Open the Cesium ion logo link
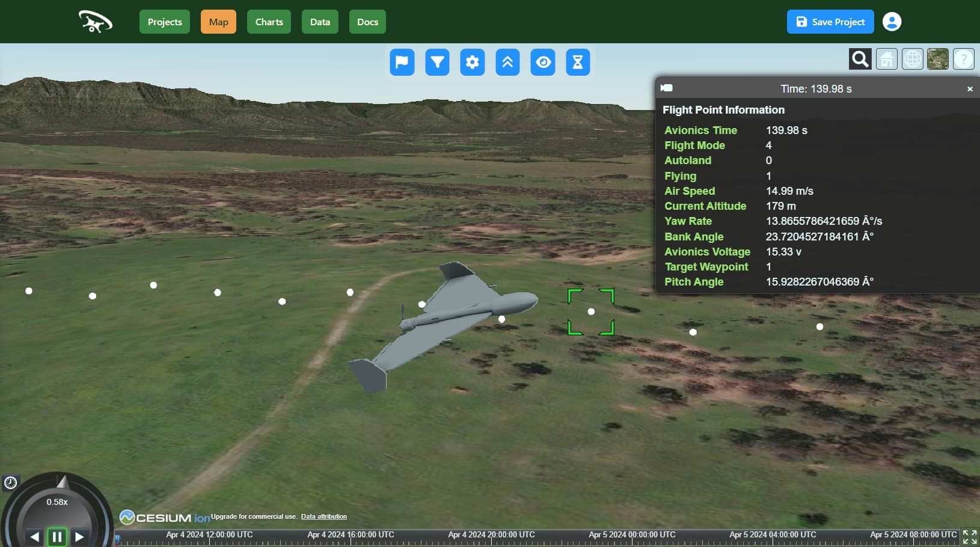 pyautogui.click(x=165, y=518)
